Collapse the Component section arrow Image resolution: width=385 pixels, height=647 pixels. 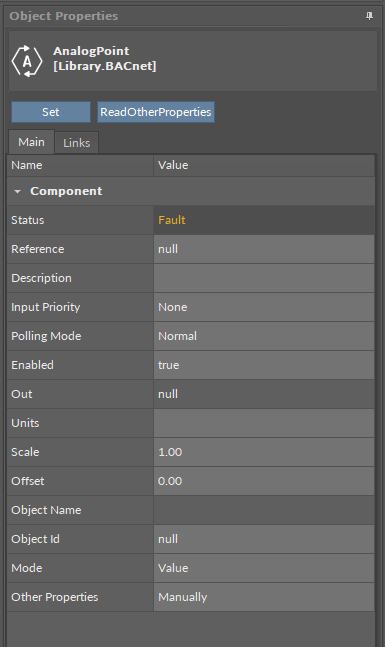tap(17, 191)
